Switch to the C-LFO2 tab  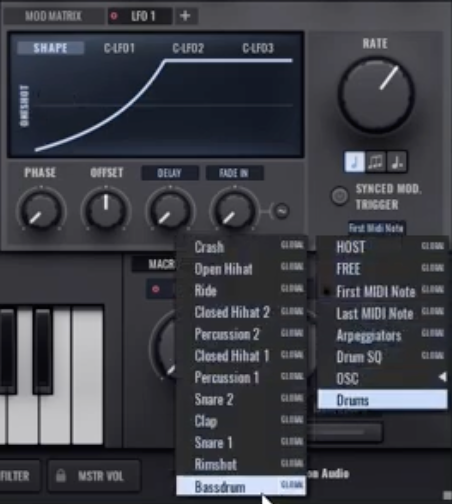(x=188, y=48)
